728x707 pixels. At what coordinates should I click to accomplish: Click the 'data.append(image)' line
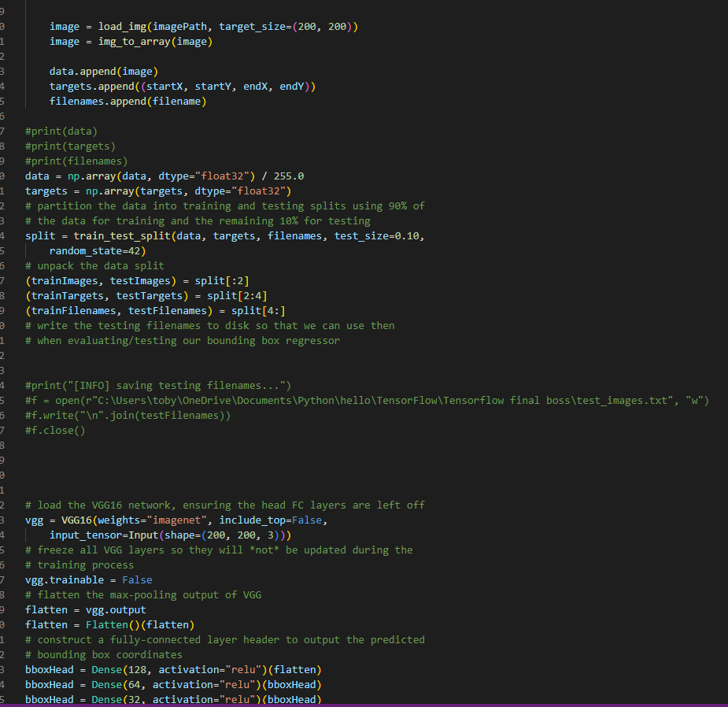tap(104, 72)
